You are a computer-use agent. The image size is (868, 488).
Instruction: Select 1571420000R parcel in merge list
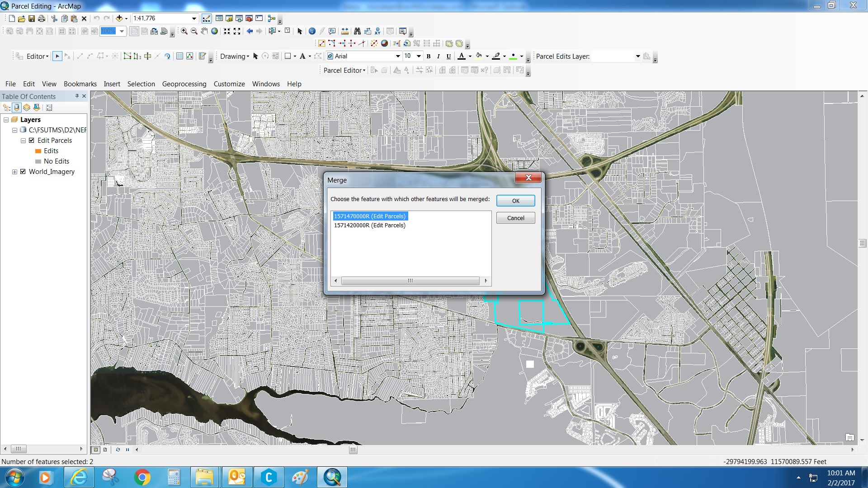[369, 225]
